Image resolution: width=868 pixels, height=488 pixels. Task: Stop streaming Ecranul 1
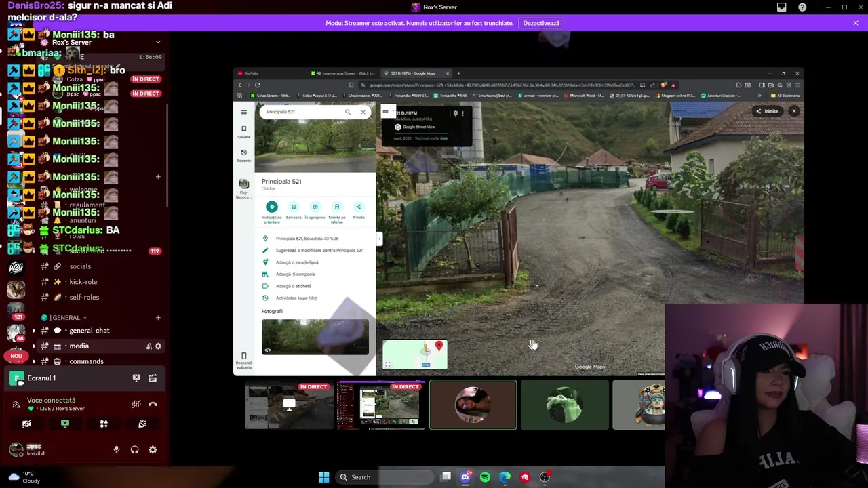tap(136, 378)
